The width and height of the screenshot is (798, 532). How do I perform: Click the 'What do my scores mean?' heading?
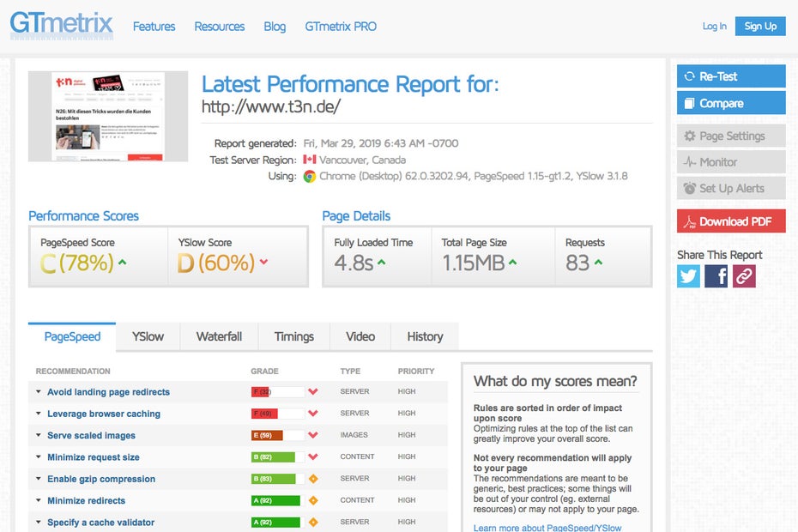(555, 381)
